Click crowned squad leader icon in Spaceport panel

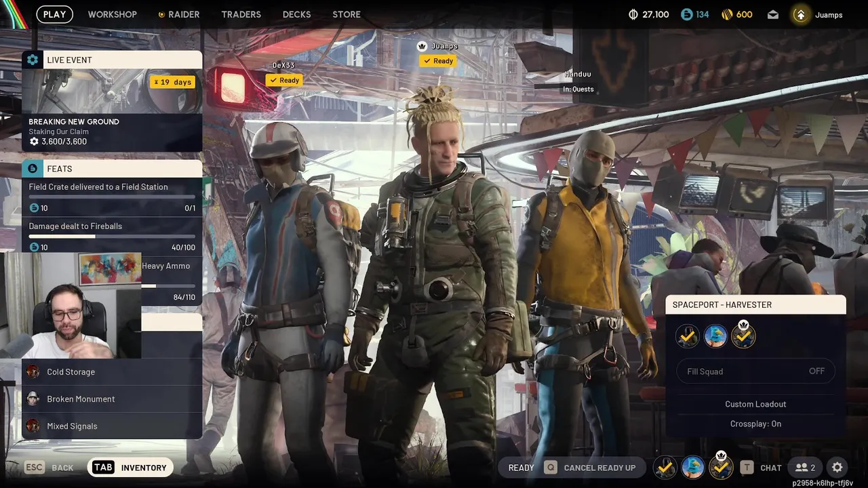tap(743, 335)
